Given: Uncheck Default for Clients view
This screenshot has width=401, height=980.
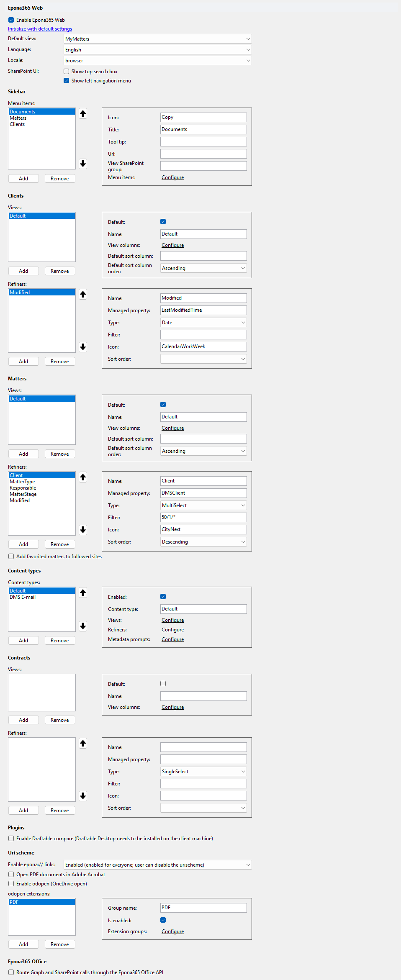Looking at the screenshot, I should pyautogui.click(x=163, y=222).
